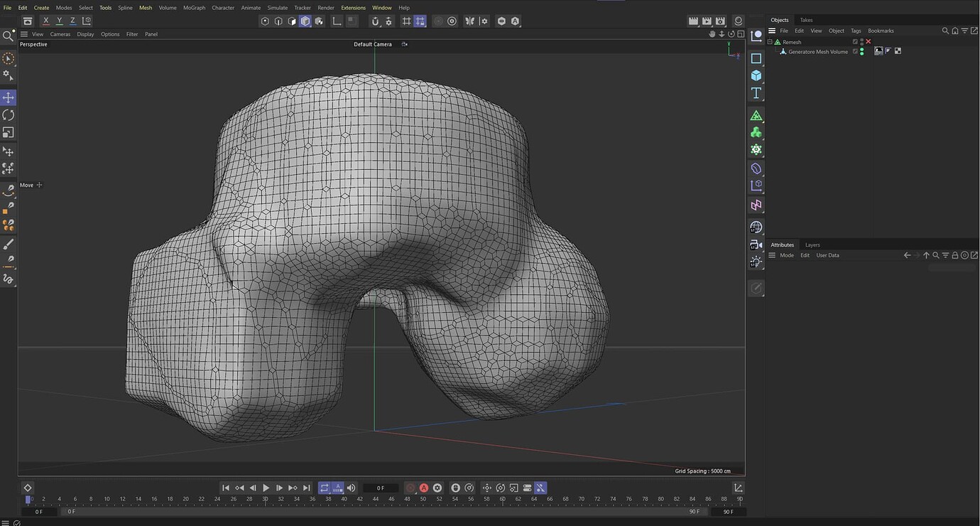This screenshot has width=980, height=526.
Task: Open the viewport Display menu
Action: click(x=85, y=34)
